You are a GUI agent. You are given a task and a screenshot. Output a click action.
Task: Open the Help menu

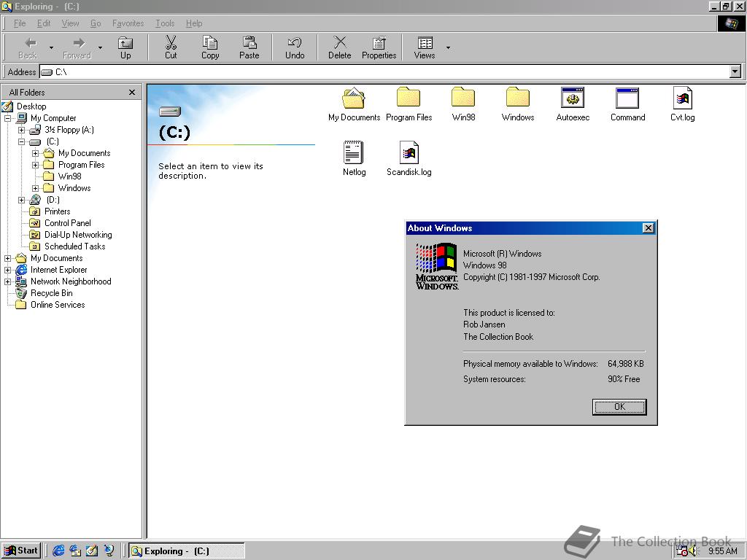pyautogui.click(x=194, y=23)
